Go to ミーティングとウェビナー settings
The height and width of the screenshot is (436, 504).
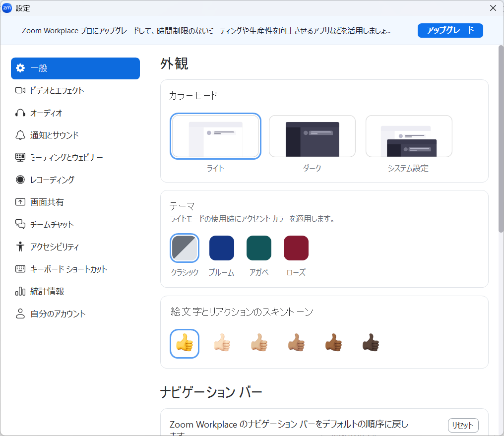(75, 157)
